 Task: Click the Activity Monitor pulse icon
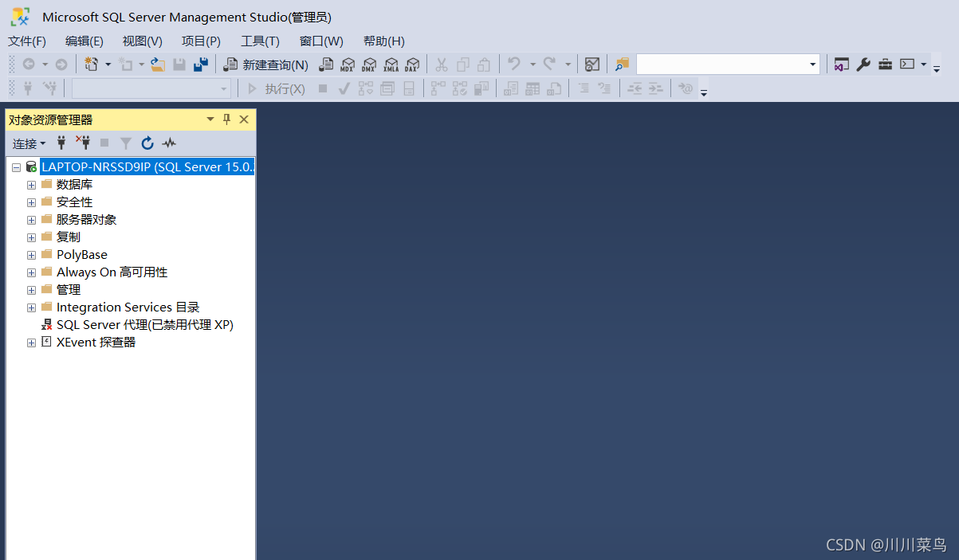169,143
